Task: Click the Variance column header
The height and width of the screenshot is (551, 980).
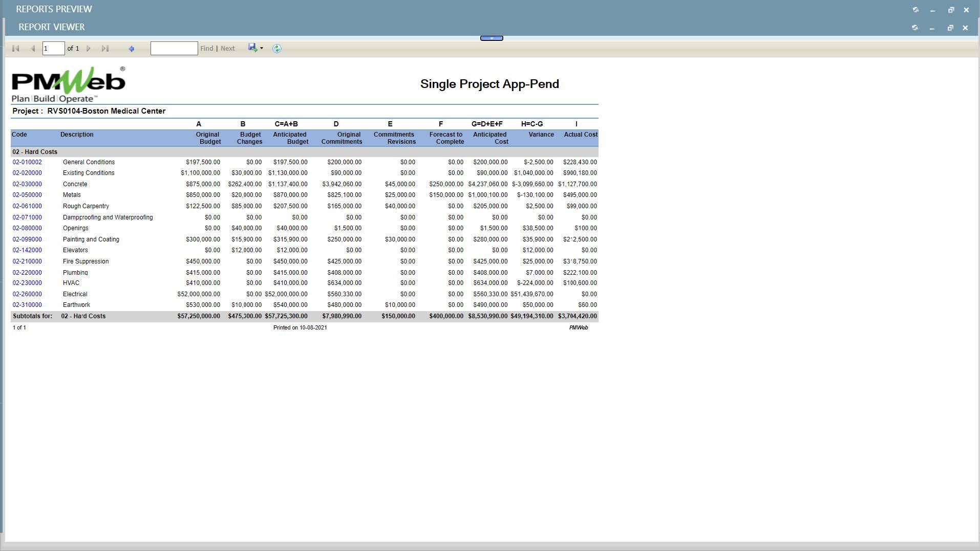Action: [541, 135]
